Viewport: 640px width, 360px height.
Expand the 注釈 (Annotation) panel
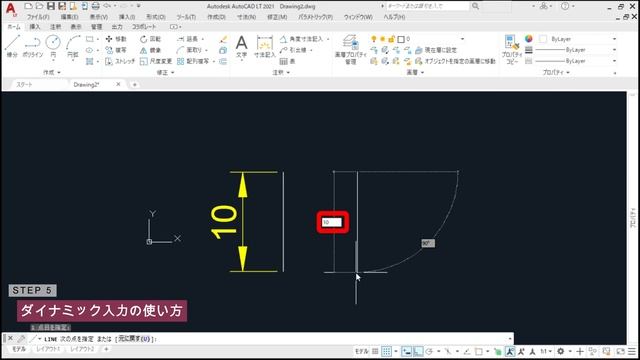tap(281, 72)
